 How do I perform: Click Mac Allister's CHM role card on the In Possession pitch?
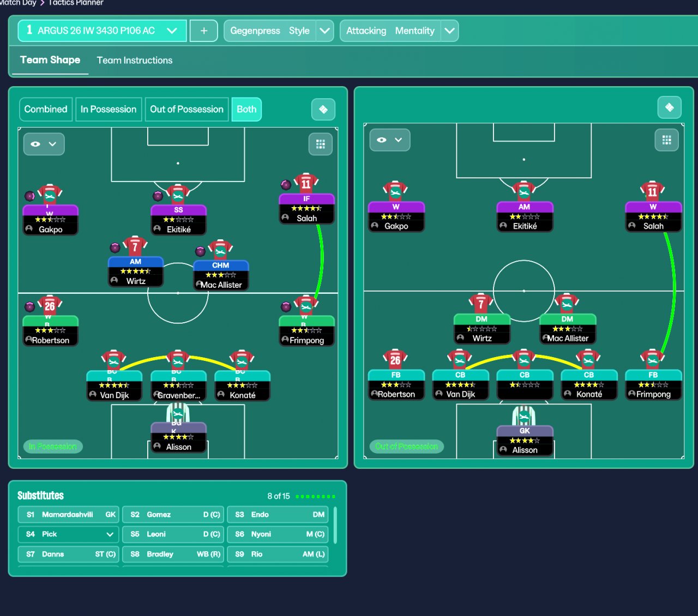(221, 275)
